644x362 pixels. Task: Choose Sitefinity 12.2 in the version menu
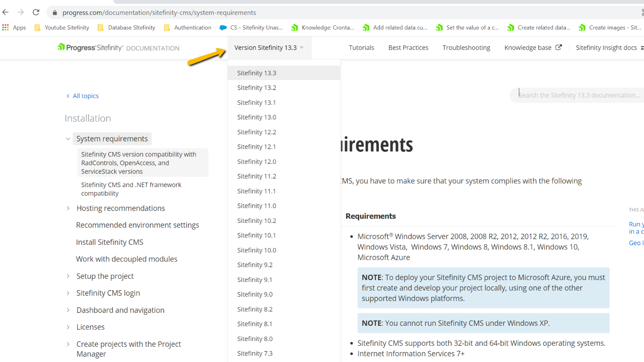(284, 132)
